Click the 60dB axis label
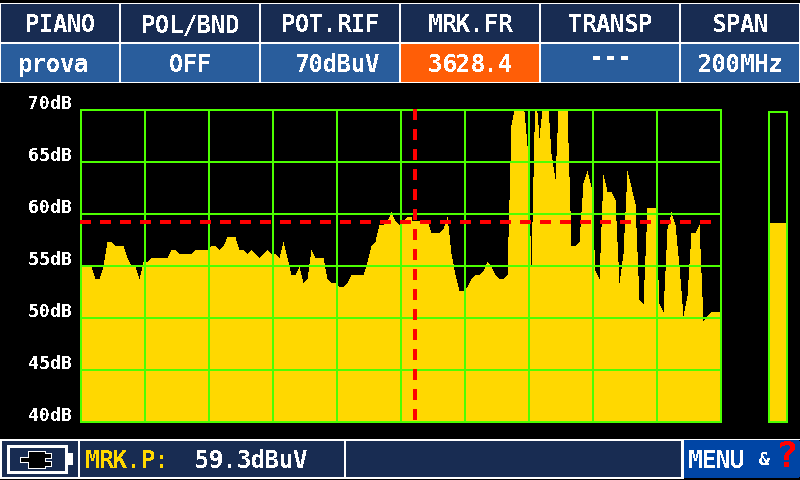 click(49, 207)
